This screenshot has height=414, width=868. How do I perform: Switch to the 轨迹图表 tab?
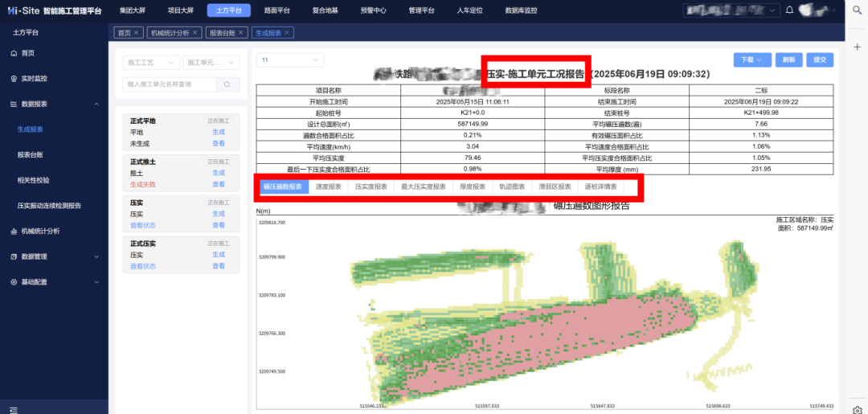[511, 187]
